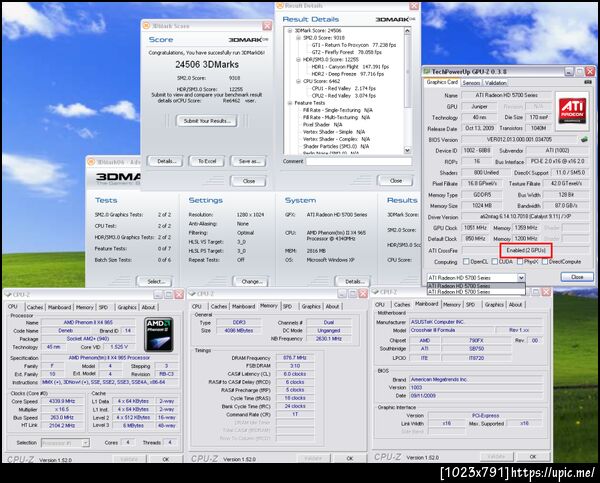Open Graphics tab in the mainboard CPU-Z window

click(494, 305)
